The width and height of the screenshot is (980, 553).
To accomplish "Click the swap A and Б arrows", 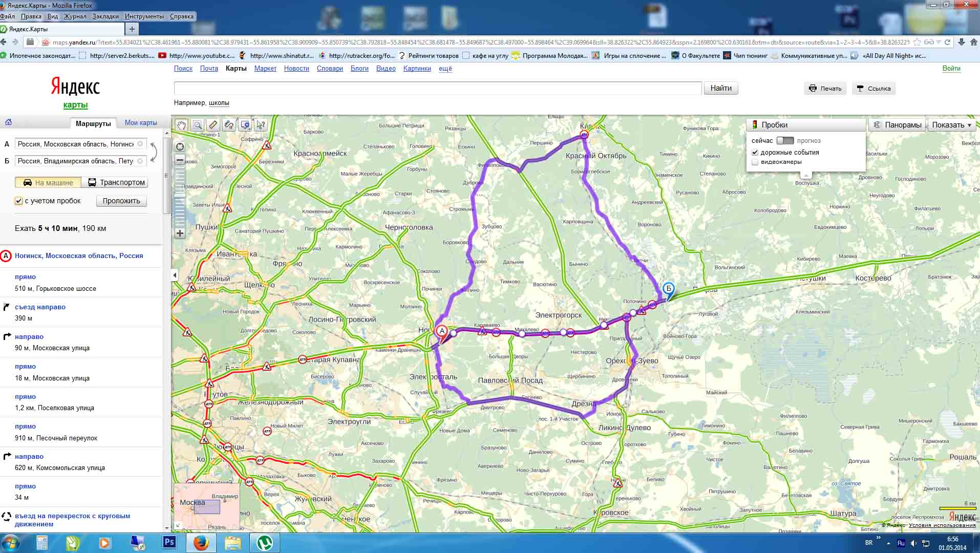I will [x=153, y=153].
